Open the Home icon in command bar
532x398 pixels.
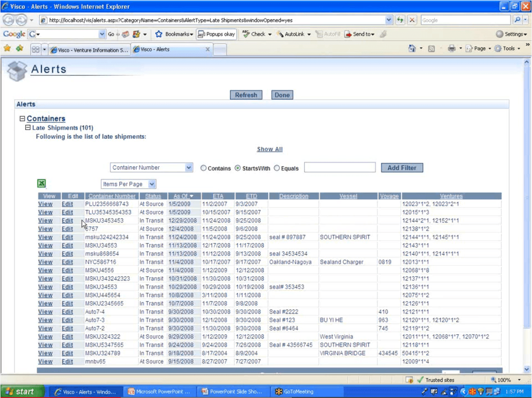[x=412, y=49]
